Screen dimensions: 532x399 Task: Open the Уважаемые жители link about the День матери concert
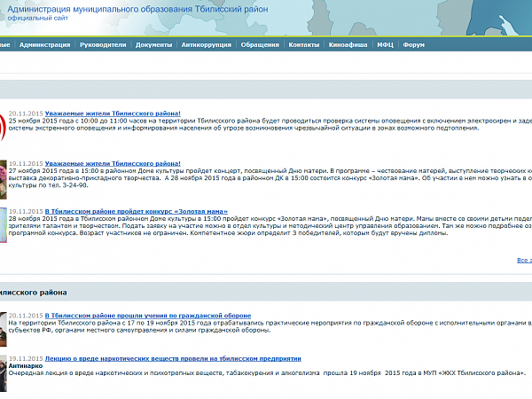(112, 164)
